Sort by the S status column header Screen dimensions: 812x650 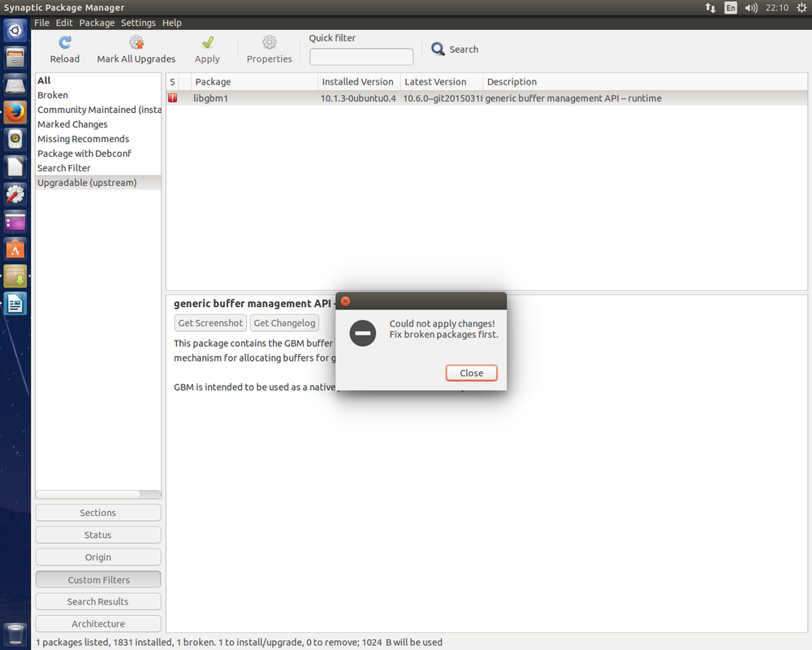tap(173, 82)
